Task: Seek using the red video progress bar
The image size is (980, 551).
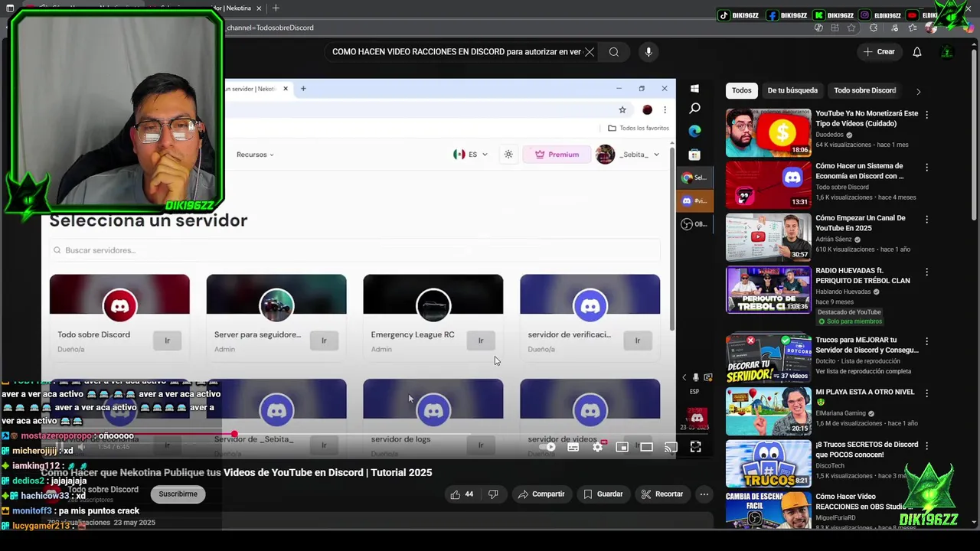Action: tap(138, 435)
